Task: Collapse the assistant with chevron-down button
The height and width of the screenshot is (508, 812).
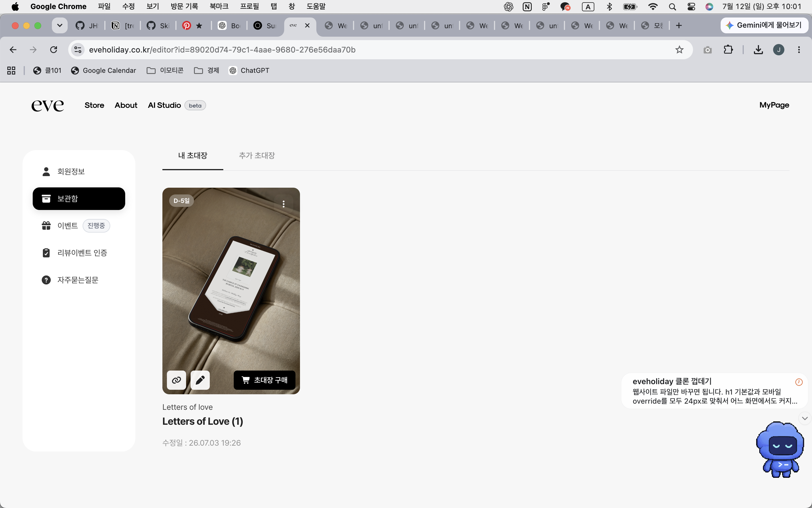Action: pos(805,418)
